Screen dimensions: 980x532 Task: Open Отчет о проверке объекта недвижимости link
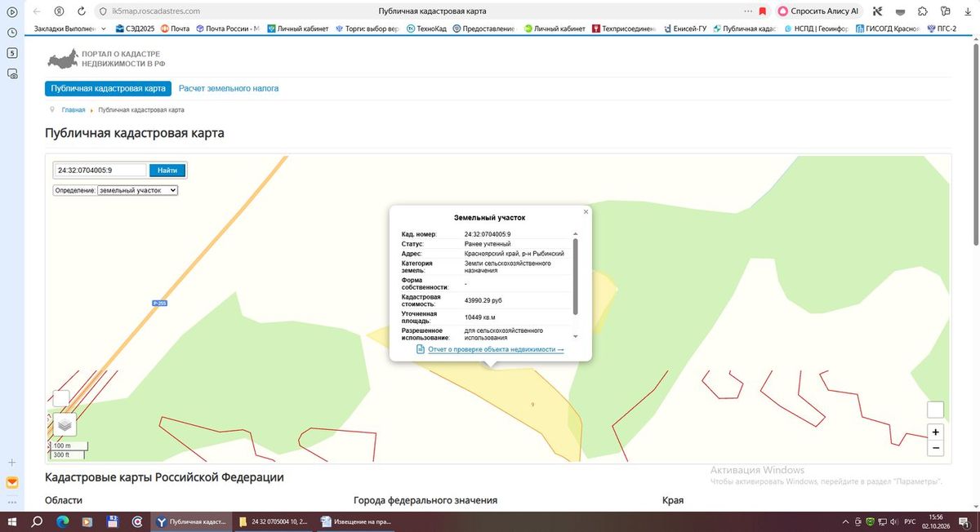coord(496,349)
